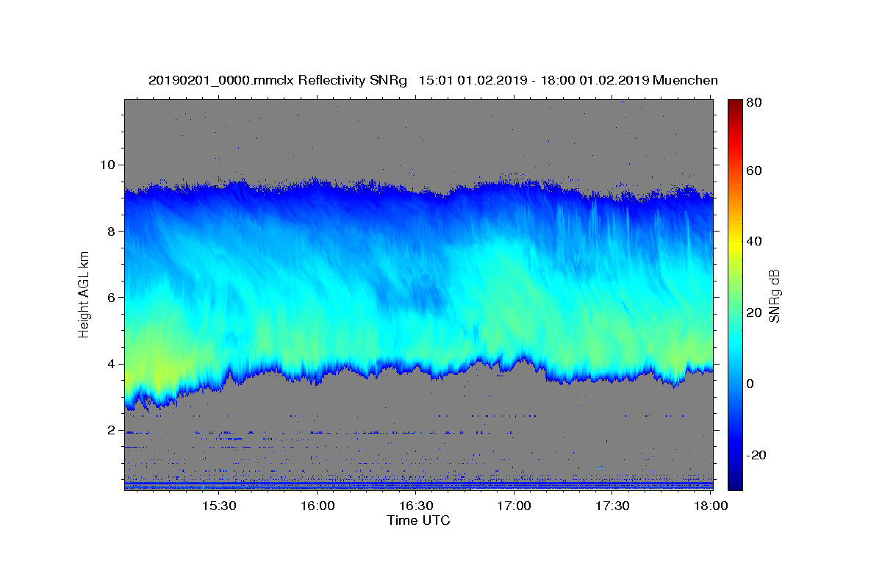Click the 'Height AGL km' y-axis label
The height and width of the screenshot is (588, 882).
tap(84, 295)
